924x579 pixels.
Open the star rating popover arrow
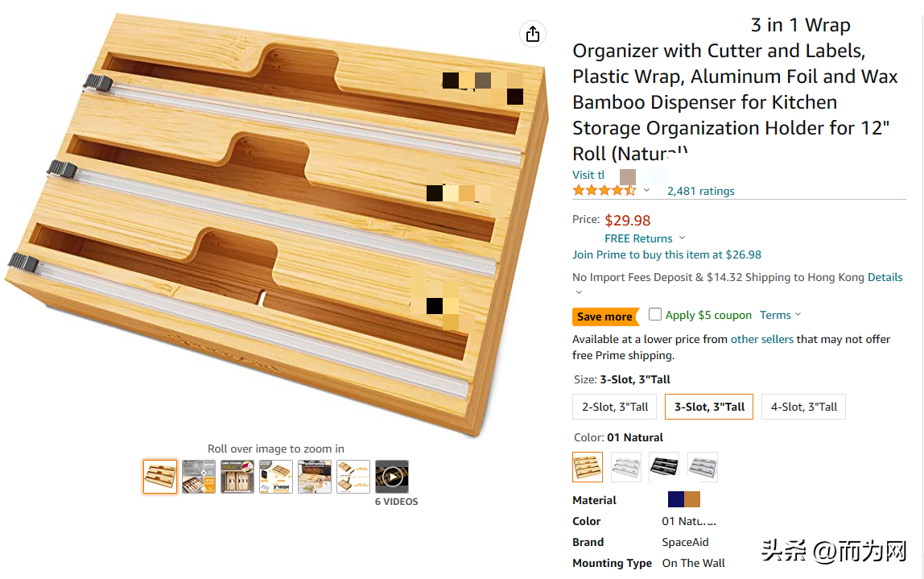646,191
